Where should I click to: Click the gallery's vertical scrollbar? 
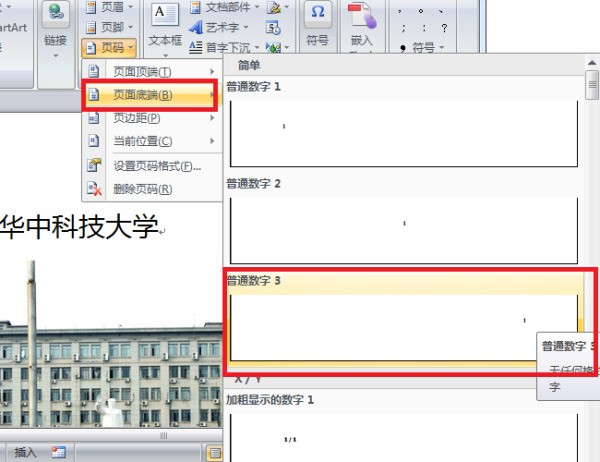tap(591, 250)
